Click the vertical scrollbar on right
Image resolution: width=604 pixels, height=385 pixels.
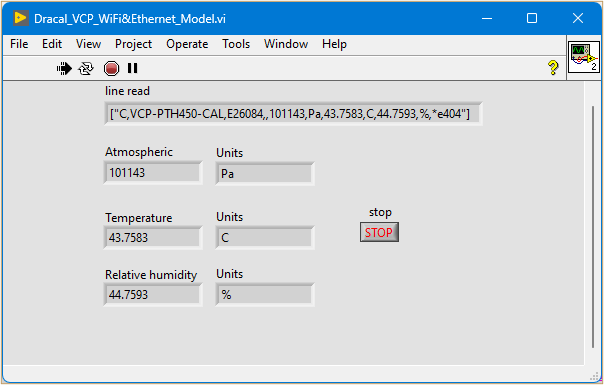click(594, 227)
